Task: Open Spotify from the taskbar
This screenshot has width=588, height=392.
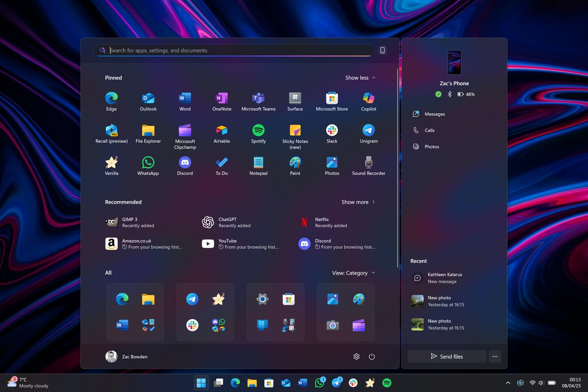Action: point(387,383)
